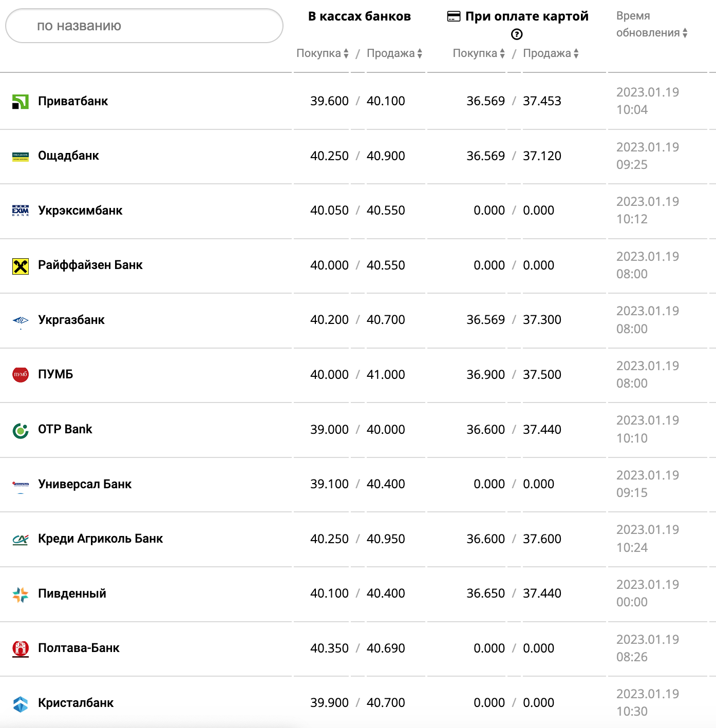Sort by card payment Продажа rate
The width and height of the screenshot is (716, 728).
pyautogui.click(x=551, y=53)
